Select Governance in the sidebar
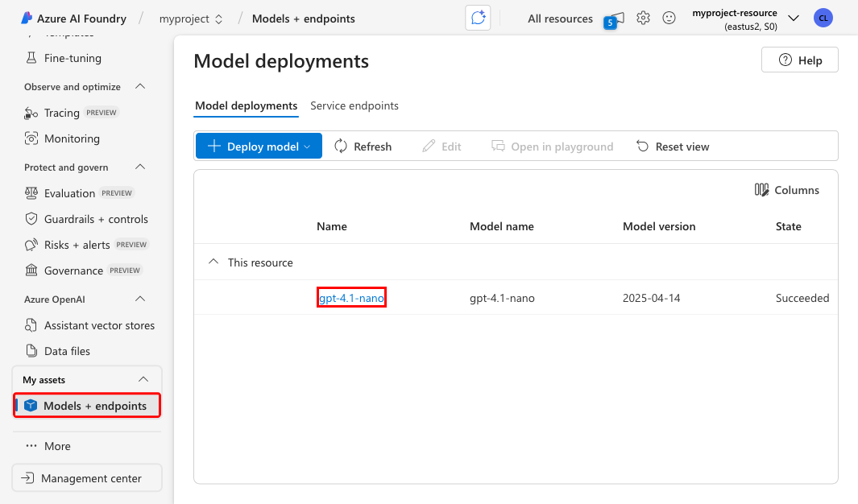 point(74,270)
